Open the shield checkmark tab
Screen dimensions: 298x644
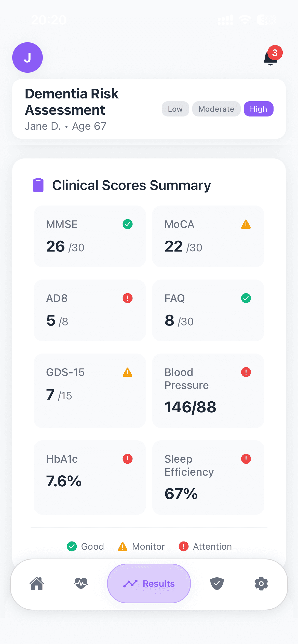pyautogui.click(x=217, y=583)
